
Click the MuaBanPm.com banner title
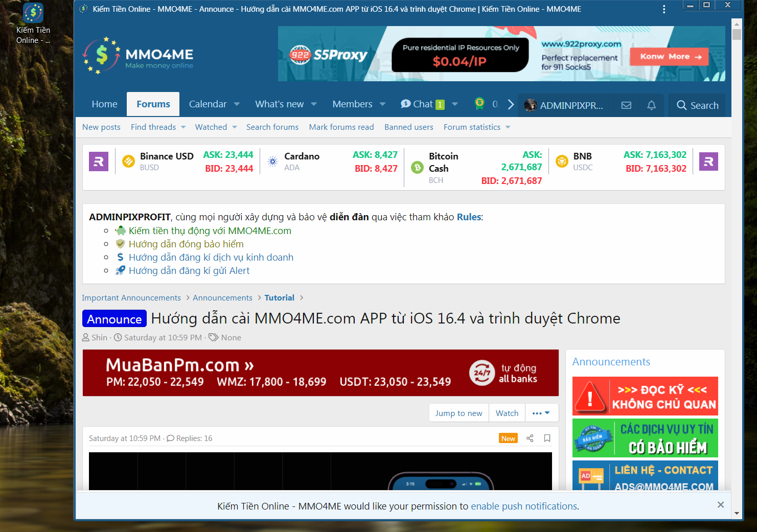click(x=179, y=365)
